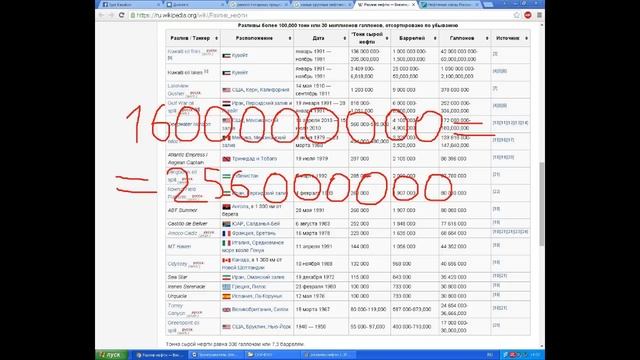Open the Greenpoint oil spill link
This screenshot has height=360, width=640.
pyautogui.click(x=183, y=327)
